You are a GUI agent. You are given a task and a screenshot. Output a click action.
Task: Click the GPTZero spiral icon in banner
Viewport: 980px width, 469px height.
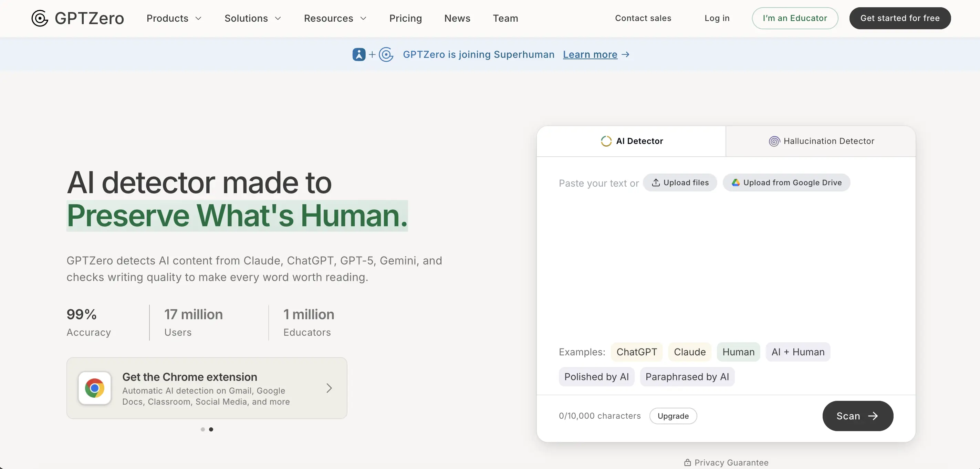pyautogui.click(x=386, y=54)
